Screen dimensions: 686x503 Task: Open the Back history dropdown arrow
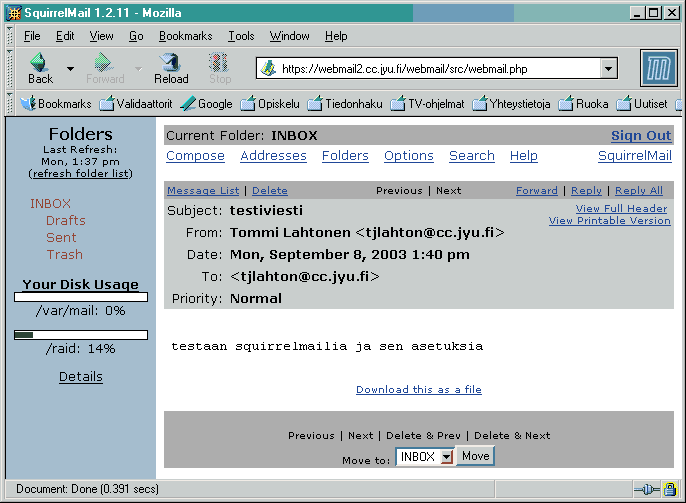click(70, 69)
